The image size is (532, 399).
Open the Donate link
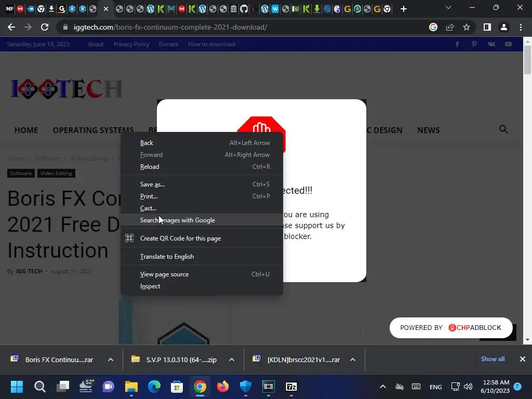coord(169,44)
